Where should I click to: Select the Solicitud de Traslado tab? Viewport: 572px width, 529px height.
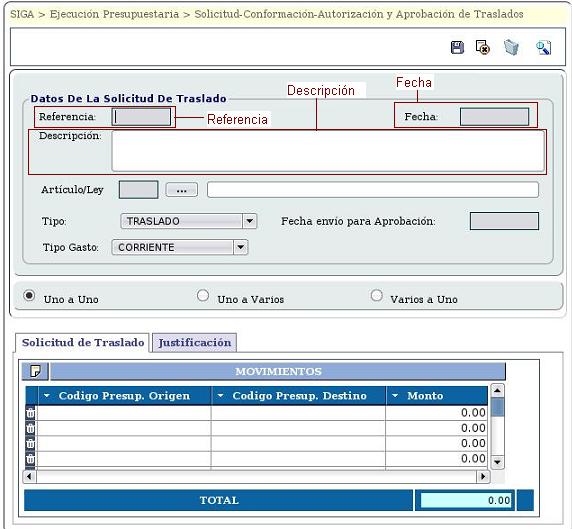click(x=83, y=343)
